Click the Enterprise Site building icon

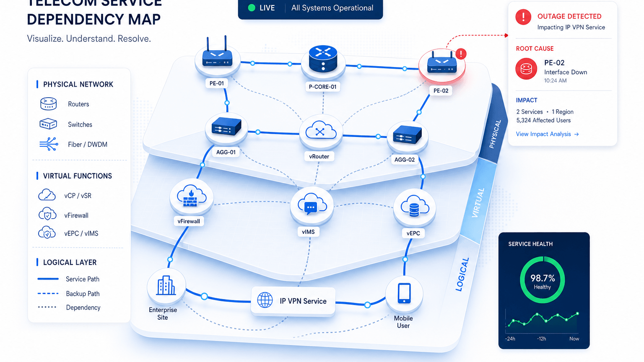(x=166, y=285)
